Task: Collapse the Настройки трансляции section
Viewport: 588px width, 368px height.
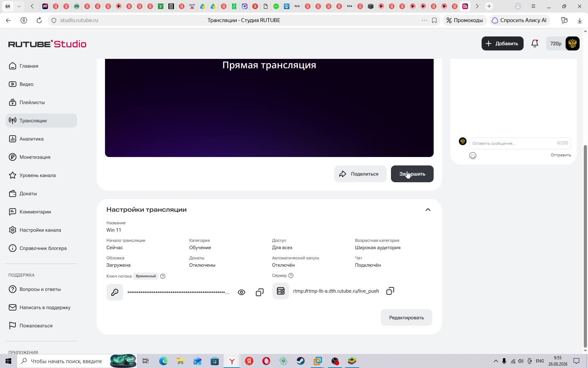Action: (428, 210)
